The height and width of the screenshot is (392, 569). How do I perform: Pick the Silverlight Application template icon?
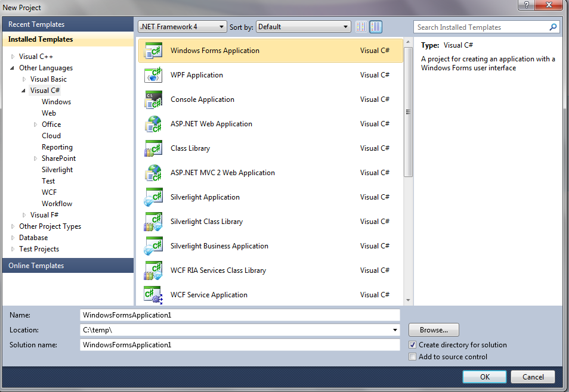tap(153, 197)
